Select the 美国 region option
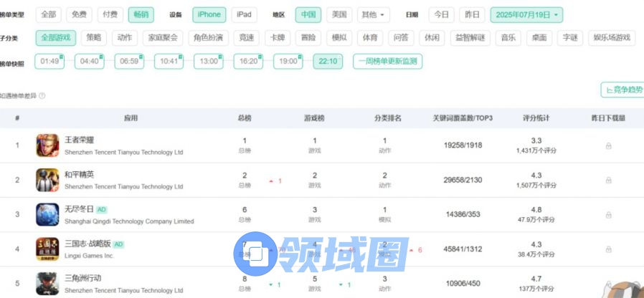 (x=339, y=14)
